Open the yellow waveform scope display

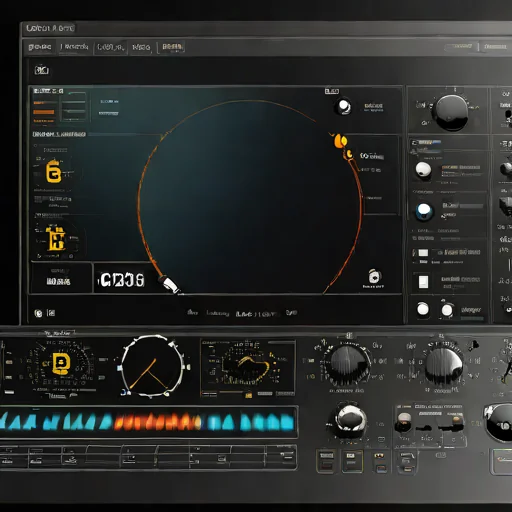[248, 368]
